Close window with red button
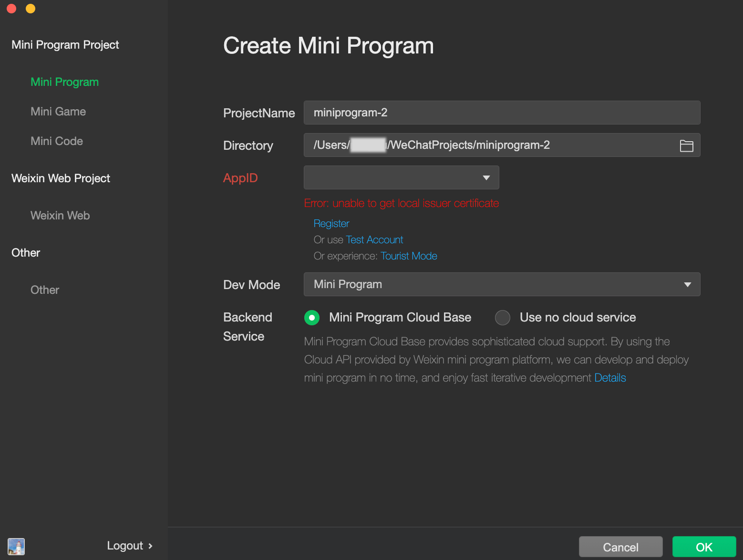The image size is (743, 560). pyautogui.click(x=11, y=9)
